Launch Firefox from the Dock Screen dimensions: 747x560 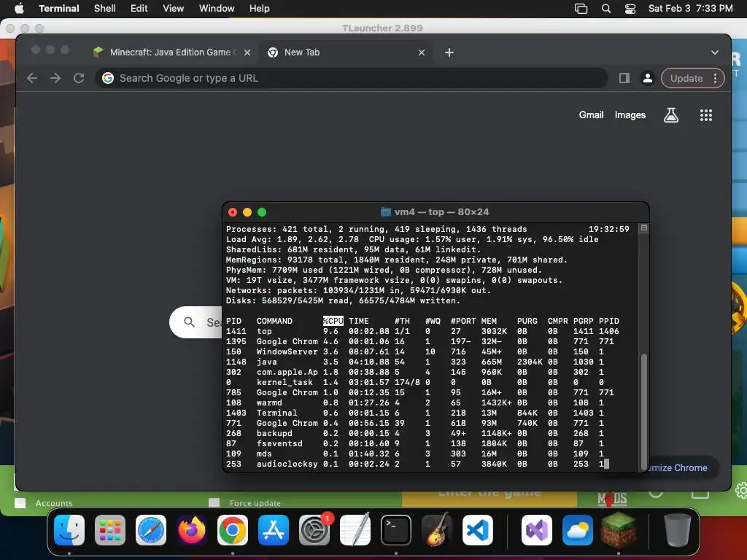click(192, 530)
